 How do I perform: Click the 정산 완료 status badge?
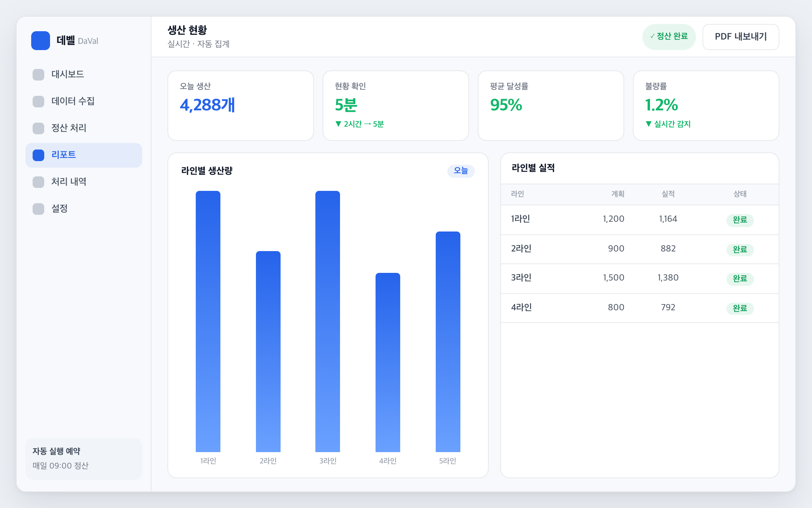coord(669,37)
